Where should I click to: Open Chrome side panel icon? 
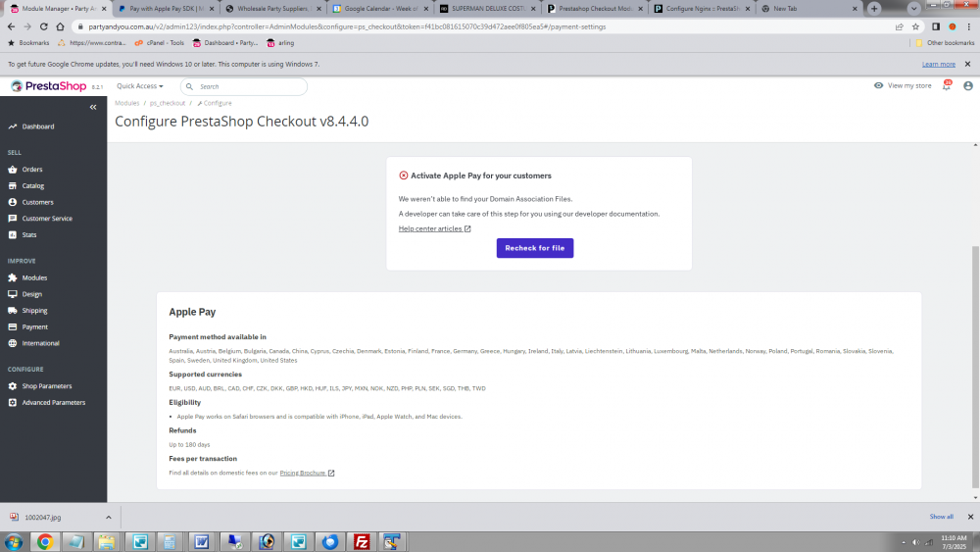(936, 26)
